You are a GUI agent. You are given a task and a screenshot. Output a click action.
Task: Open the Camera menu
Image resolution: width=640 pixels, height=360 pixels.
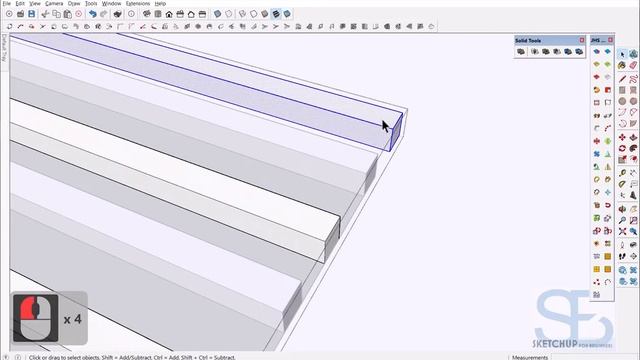tap(54, 3)
